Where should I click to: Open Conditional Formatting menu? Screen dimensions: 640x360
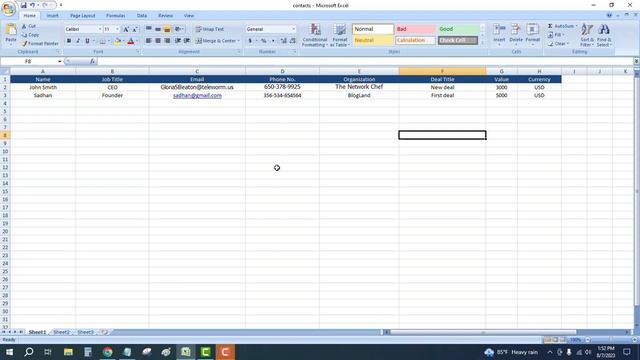(315, 35)
